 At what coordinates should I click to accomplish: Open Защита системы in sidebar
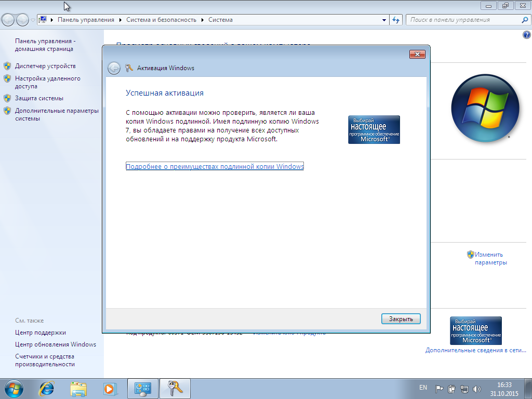click(39, 98)
